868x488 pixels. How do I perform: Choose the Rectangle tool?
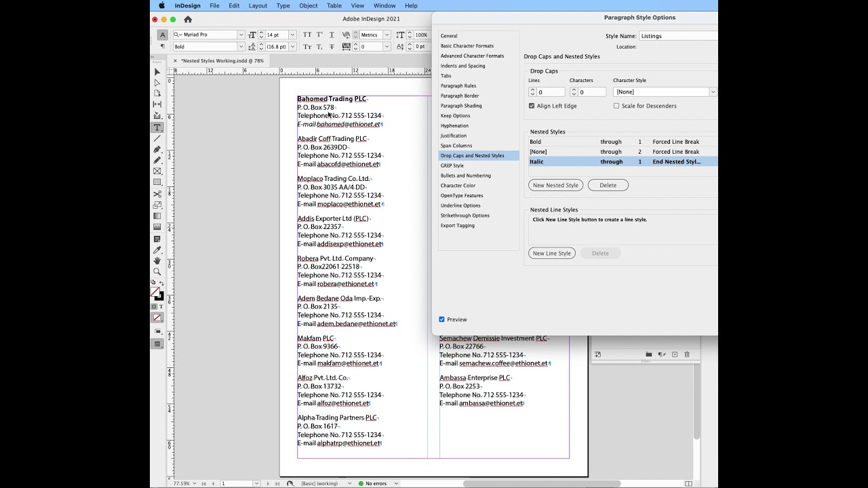click(x=157, y=182)
